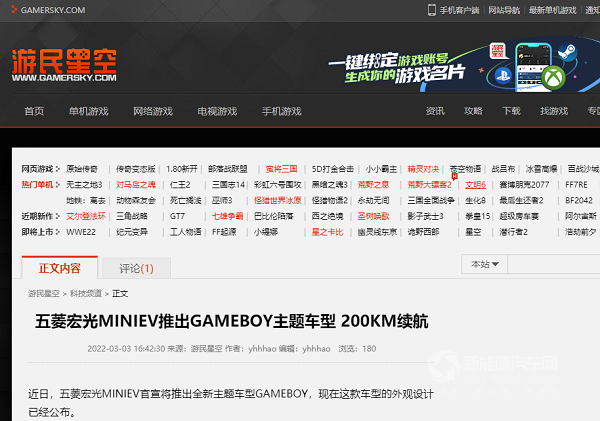
Task: Open the 潜行者2 link
Action: [x=514, y=232]
